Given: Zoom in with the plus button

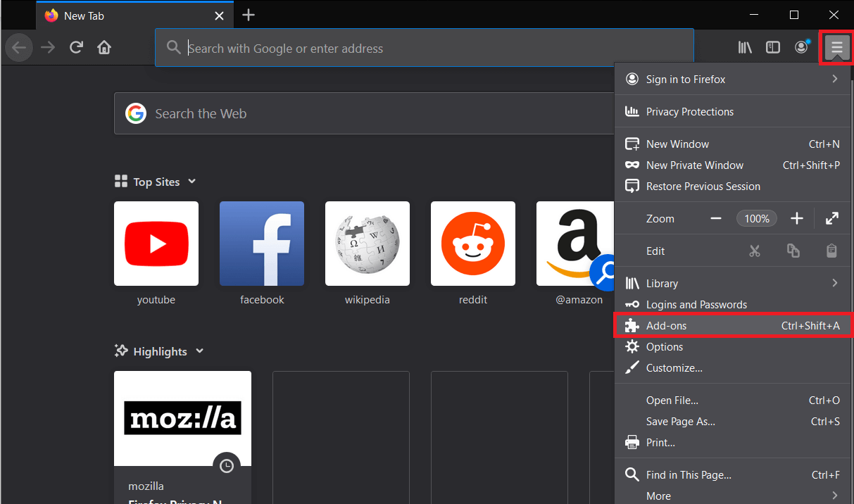Looking at the screenshot, I should click(x=796, y=218).
